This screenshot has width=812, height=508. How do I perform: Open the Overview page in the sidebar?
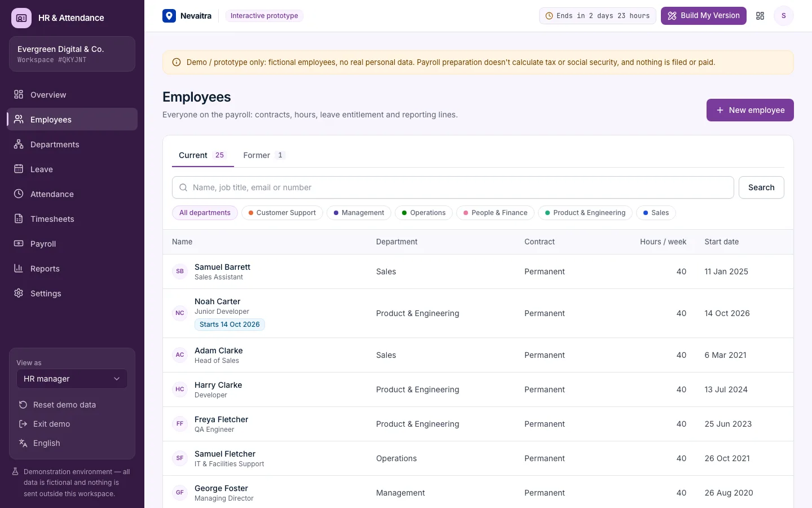pos(72,95)
